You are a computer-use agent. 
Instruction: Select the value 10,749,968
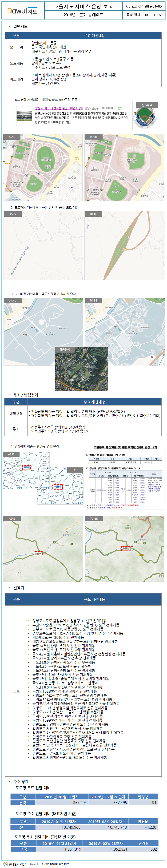(71, 827)
